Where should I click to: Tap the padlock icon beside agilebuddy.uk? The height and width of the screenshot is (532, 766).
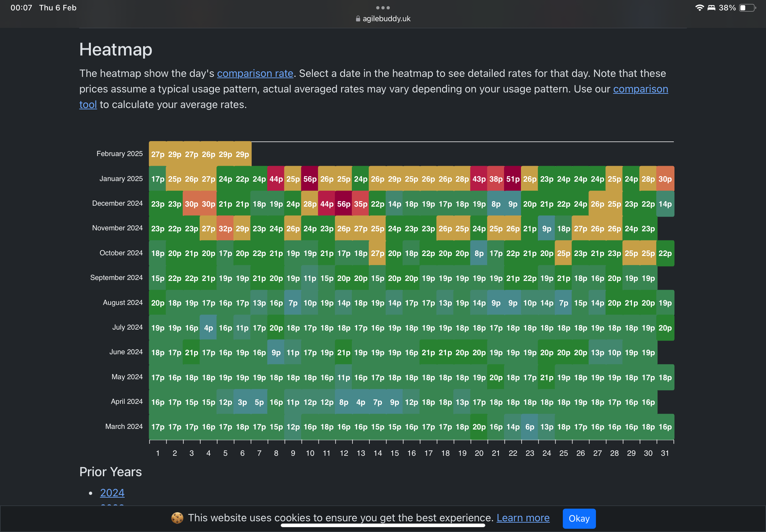point(358,19)
